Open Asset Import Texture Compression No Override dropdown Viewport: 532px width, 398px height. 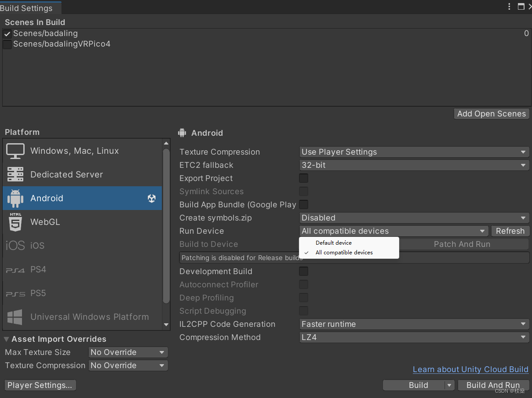pos(128,365)
